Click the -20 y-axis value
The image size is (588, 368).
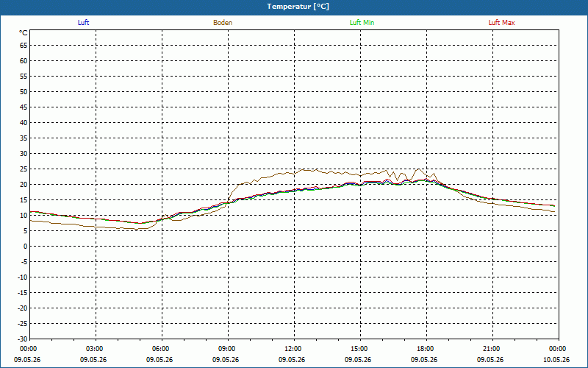(23, 308)
